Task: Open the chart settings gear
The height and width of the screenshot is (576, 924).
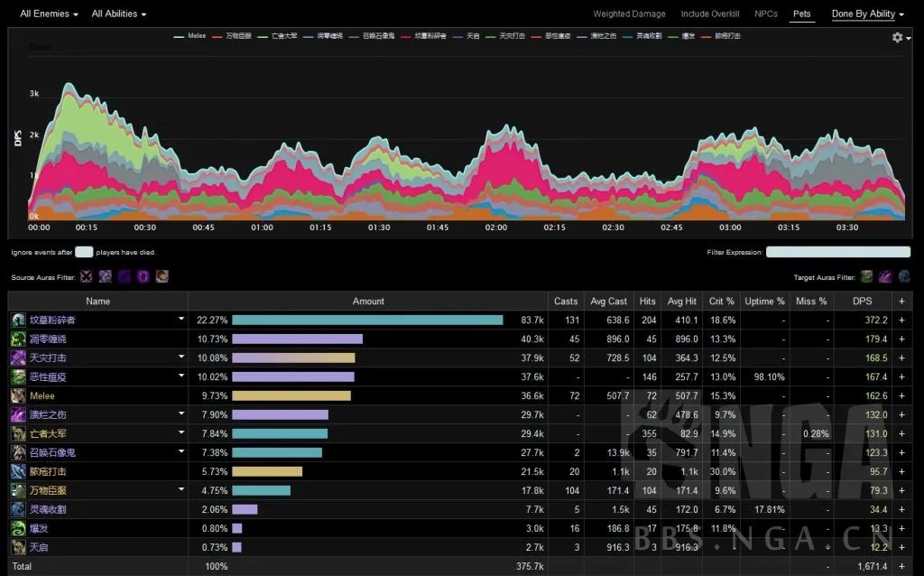Action: point(898,38)
